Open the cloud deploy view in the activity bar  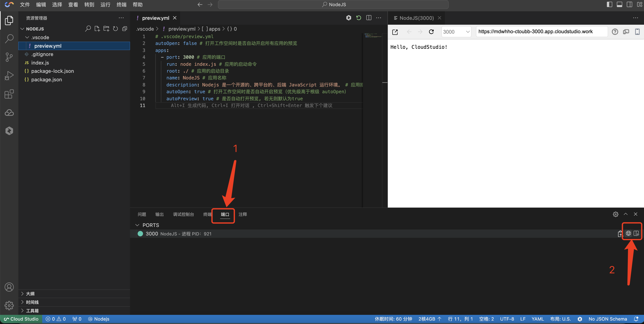pos(9,113)
